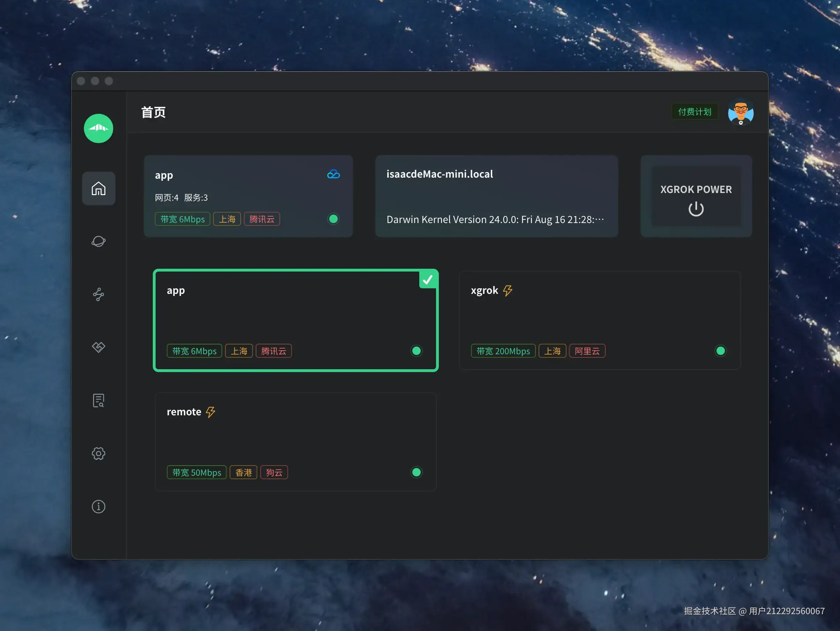Open the settings gear sidebar icon
The width and height of the screenshot is (840, 631).
coord(98,453)
